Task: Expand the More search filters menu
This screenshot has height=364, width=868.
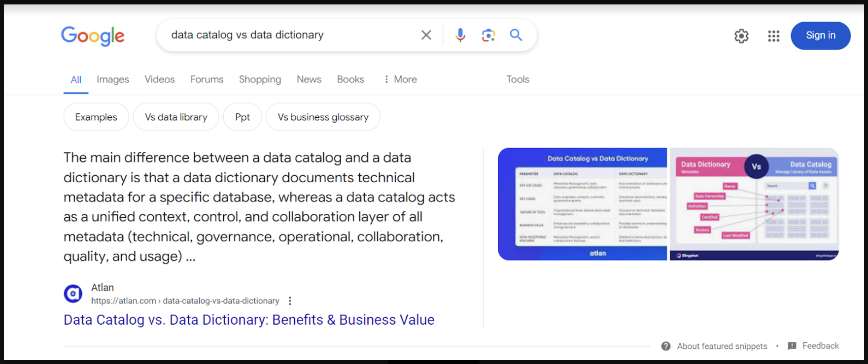Action: 400,79
